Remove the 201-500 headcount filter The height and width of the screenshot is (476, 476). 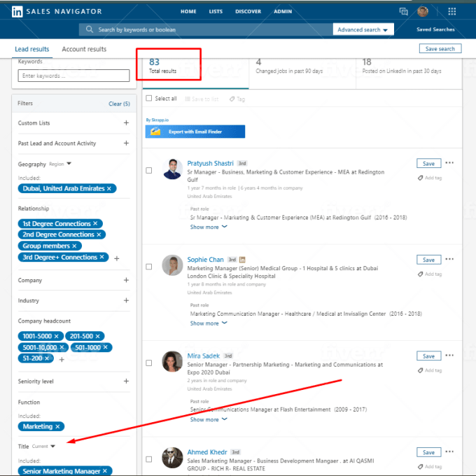(x=97, y=336)
